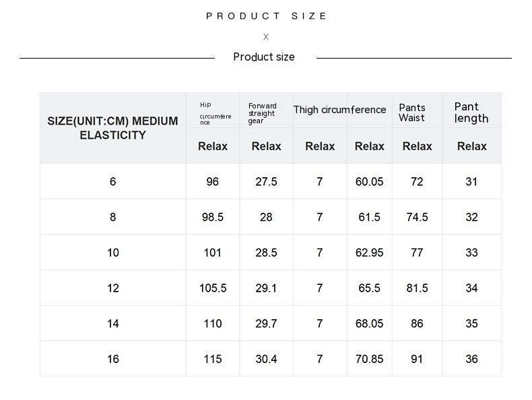This screenshot has width=532, height=400.
Task: Click the Thigh circumference column header
Action: click(x=339, y=110)
